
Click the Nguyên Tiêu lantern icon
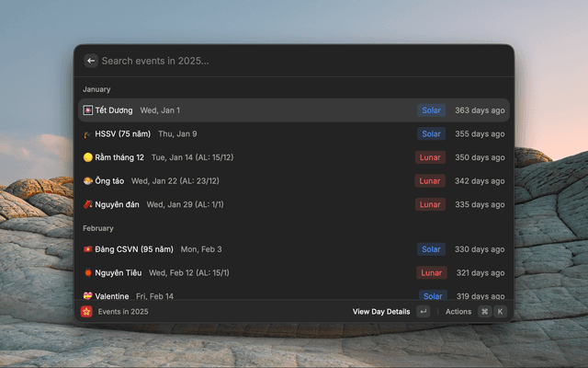(87, 273)
